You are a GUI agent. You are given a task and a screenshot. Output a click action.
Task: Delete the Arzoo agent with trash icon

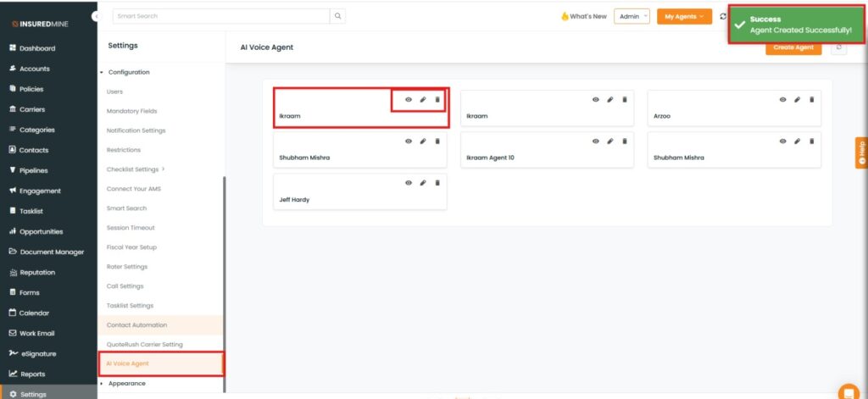point(811,99)
